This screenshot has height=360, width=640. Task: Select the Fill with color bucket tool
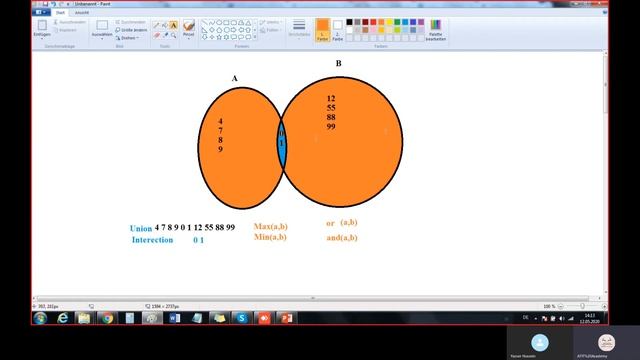click(165, 25)
